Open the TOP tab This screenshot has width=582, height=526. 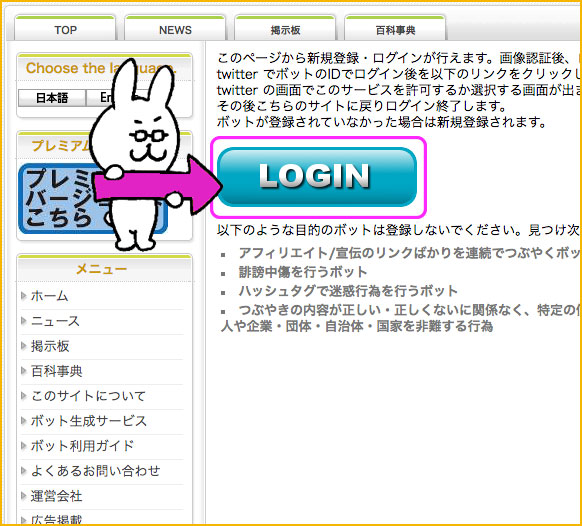point(65,29)
